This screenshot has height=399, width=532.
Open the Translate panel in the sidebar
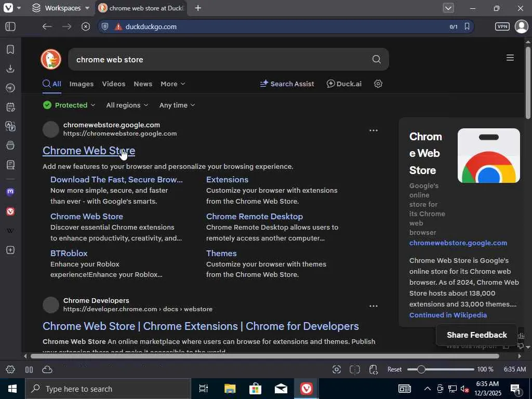point(10,126)
